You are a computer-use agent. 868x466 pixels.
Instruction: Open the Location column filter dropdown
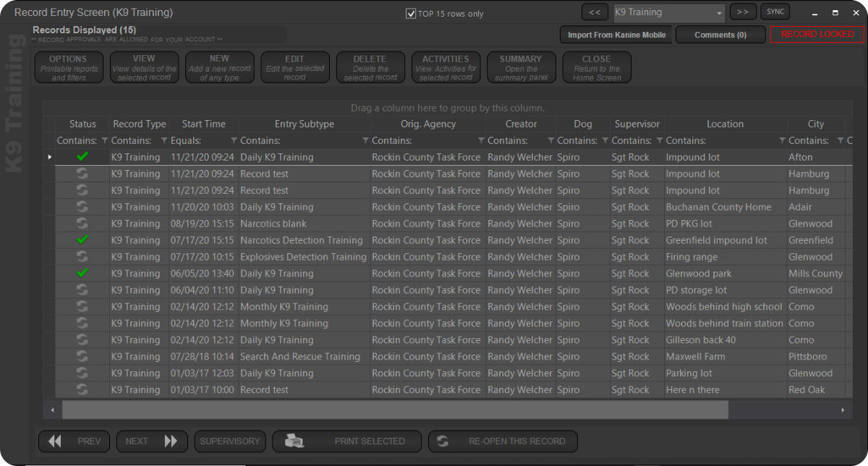pyautogui.click(x=782, y=140)
